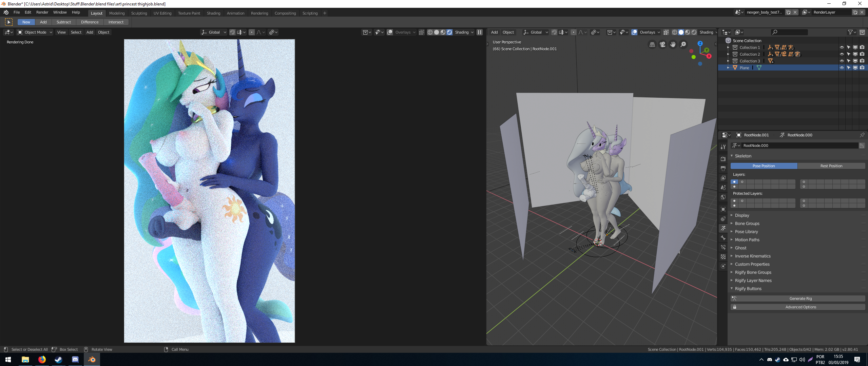Open the Render menu
The width and height of the screenshot is (868, 366).
tap(42, 12)
